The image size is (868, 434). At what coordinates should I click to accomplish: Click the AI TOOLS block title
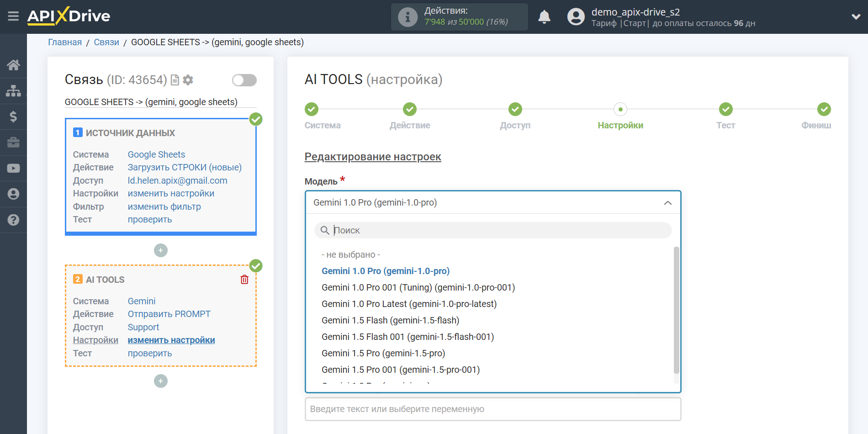[x=105, y=280]
